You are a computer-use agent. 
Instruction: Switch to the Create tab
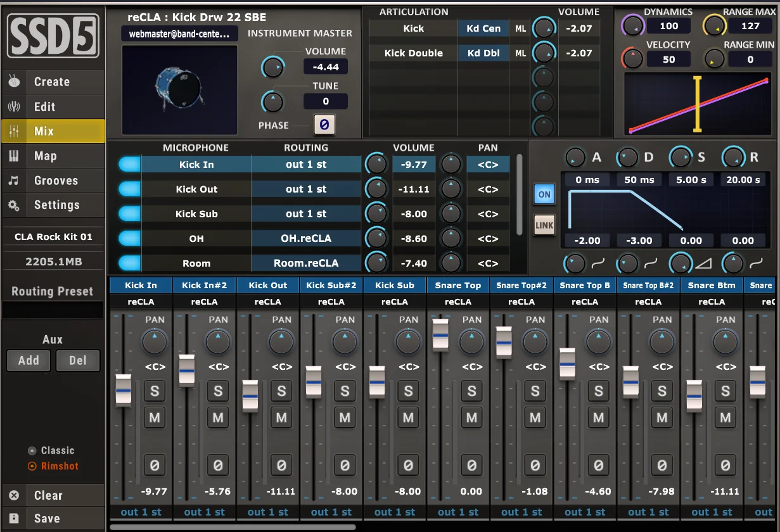pos(53,82)
